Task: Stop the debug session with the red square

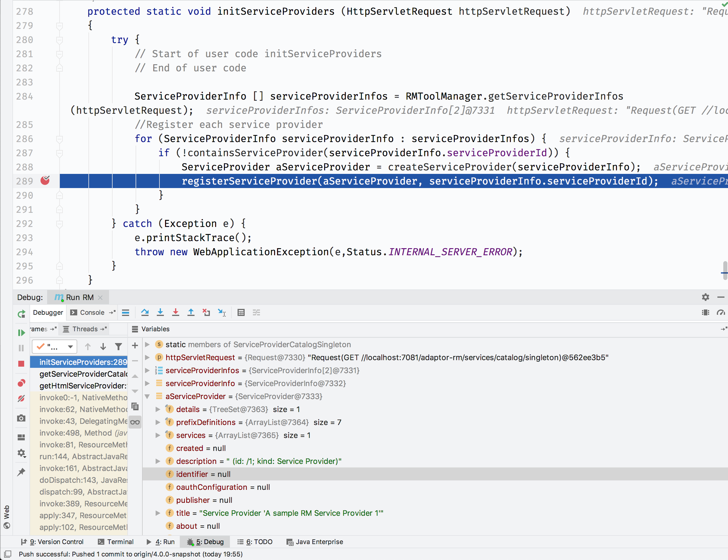Action: click(x=21, y=363)
